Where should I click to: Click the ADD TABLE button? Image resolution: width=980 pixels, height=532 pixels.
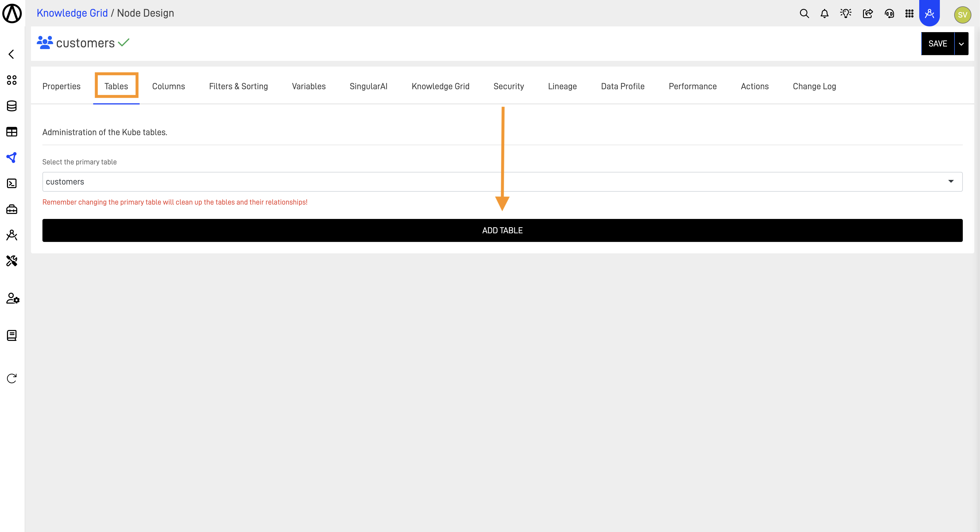tap(502, 230)
